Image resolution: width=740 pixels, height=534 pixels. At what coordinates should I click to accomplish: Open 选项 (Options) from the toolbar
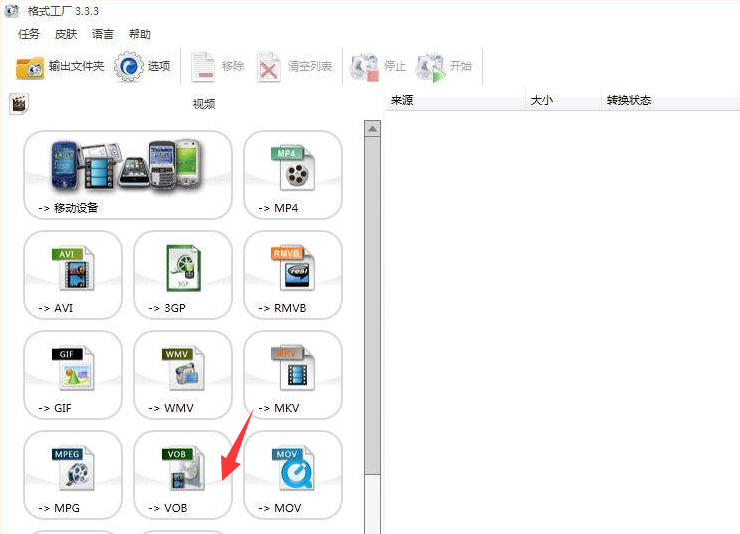point(143,67)
